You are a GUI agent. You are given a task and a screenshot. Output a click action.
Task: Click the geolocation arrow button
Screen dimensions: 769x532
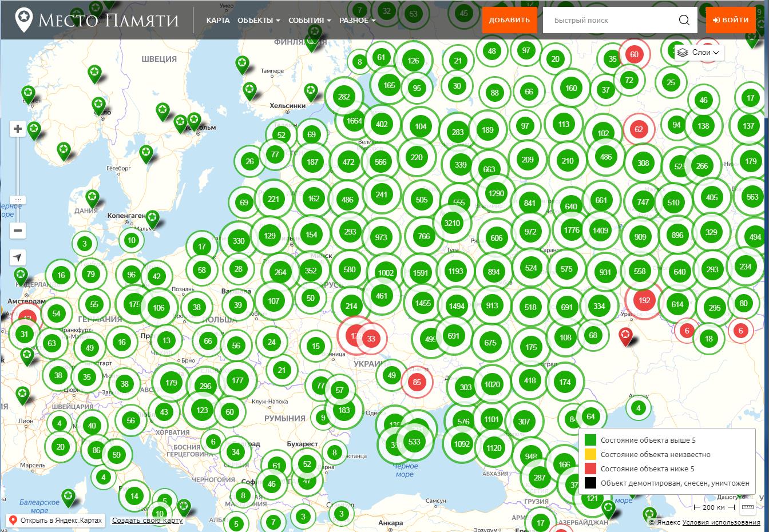[18, 257]
